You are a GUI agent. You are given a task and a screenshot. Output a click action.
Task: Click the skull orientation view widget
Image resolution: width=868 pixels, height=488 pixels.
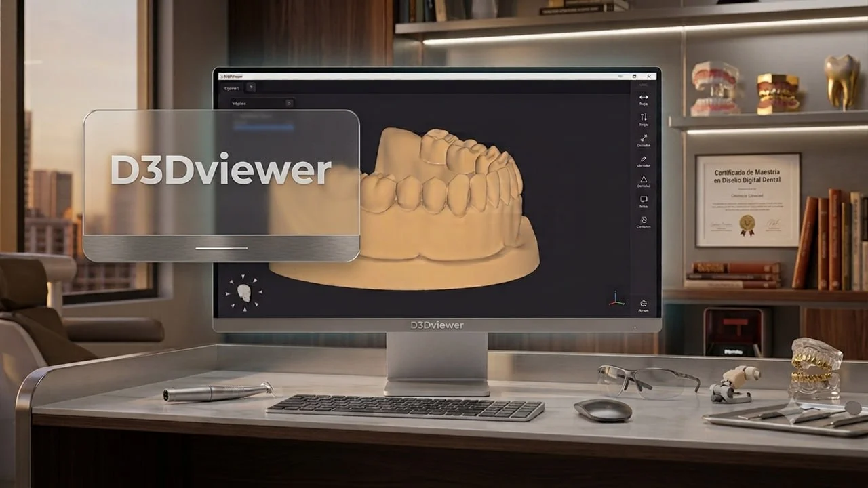click(244, 293)
